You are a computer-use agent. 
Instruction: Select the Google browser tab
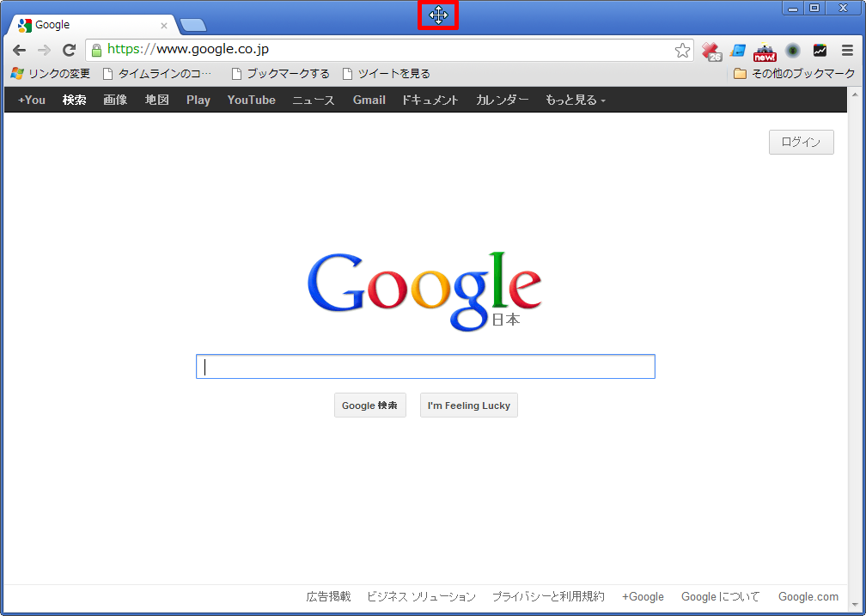click(93, 25)
